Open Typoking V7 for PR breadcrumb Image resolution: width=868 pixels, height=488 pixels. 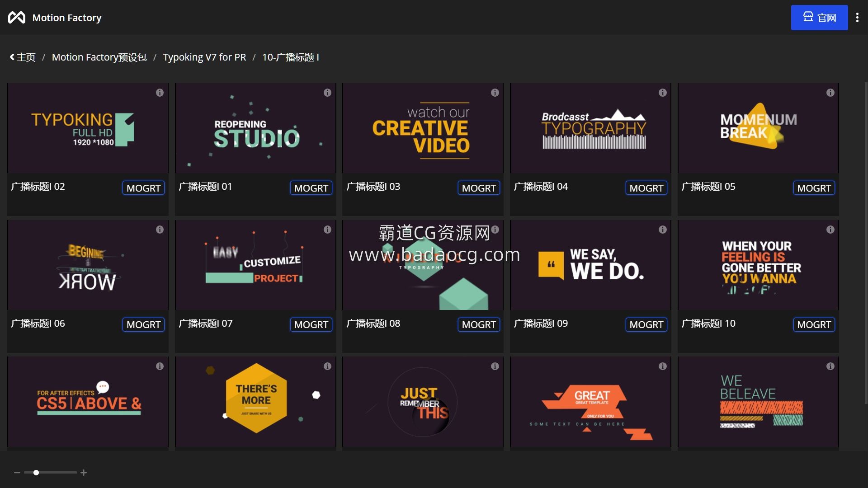pyautogui.click(x=204, y=57)
